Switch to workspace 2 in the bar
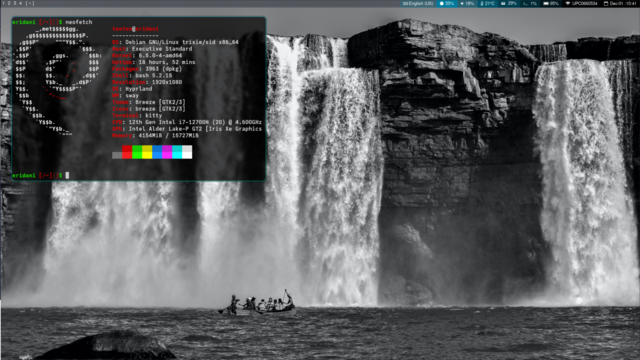 click(x=9, y=3)
